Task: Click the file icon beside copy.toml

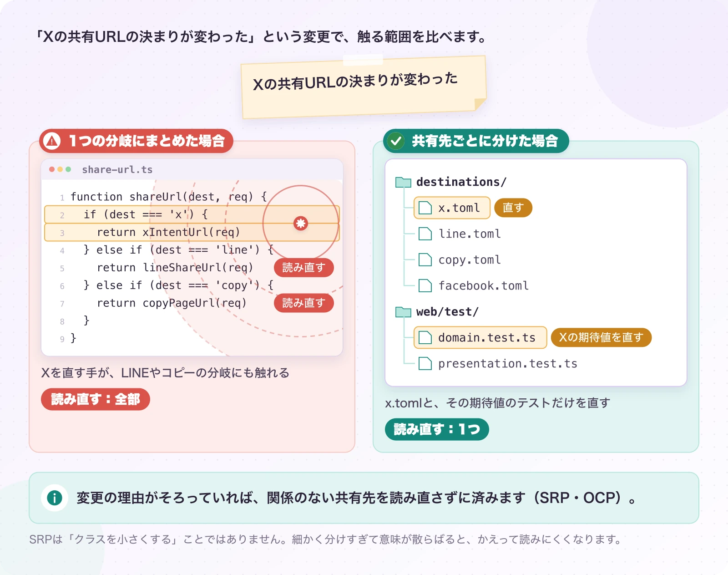Action: (x=425, y=260)
